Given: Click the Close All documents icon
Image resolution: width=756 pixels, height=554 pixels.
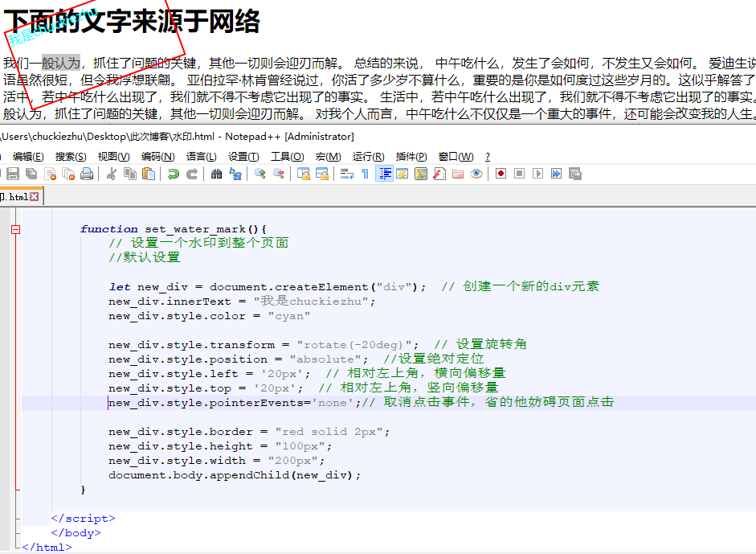Looking at the screenshot, I should [68, 174].
